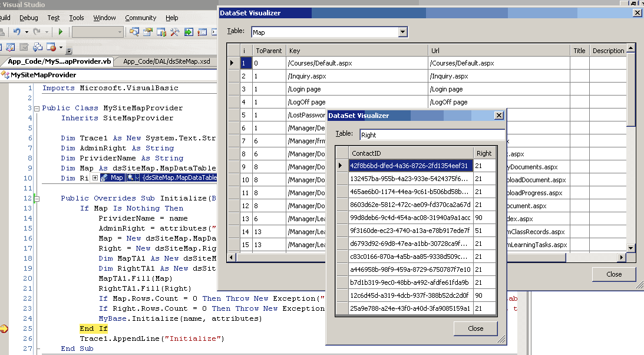Viewport: 644px width, 355px height.
Task: Select ContactID 42f8b6bd-dfed-4a36-8726-2fd1354eef31
Action: coord(411,166)
